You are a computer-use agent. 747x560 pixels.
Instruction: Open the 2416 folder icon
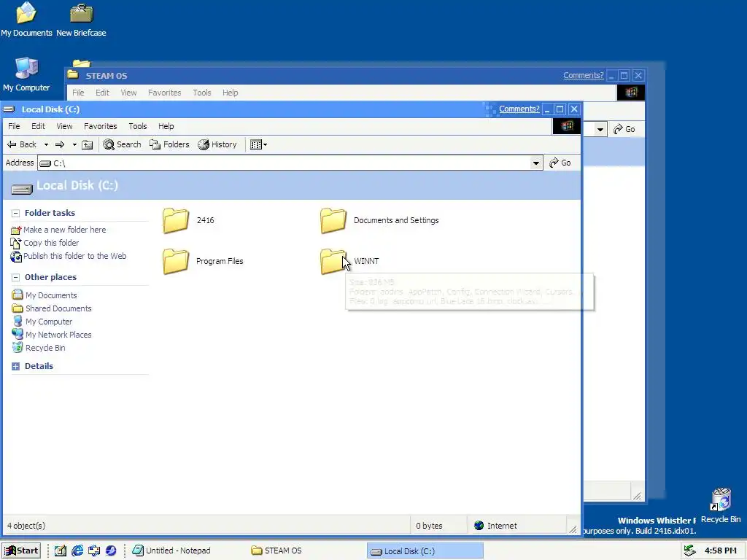pyautogui.click(x=176, y=220)
